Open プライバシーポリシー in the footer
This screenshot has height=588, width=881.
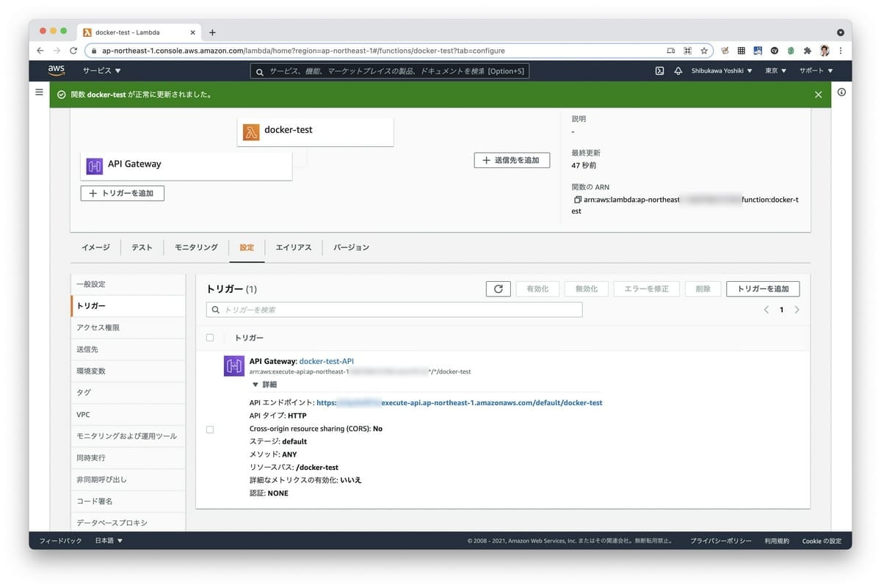click(x=721, y=541)
